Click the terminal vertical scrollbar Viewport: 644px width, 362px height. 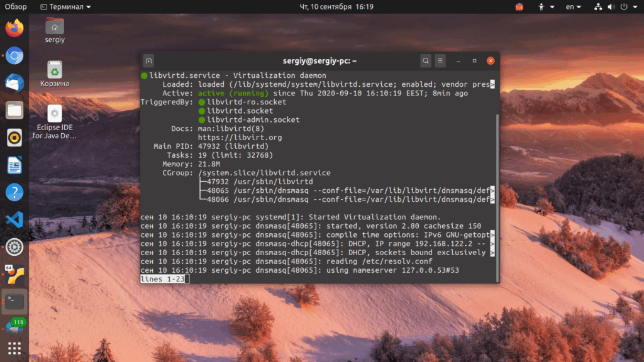(x=497, y=197)
